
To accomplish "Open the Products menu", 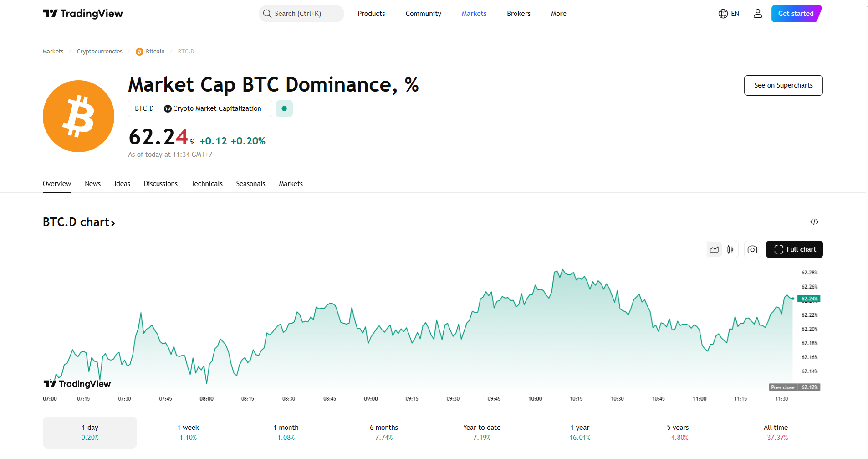I will tap(371, 14).
